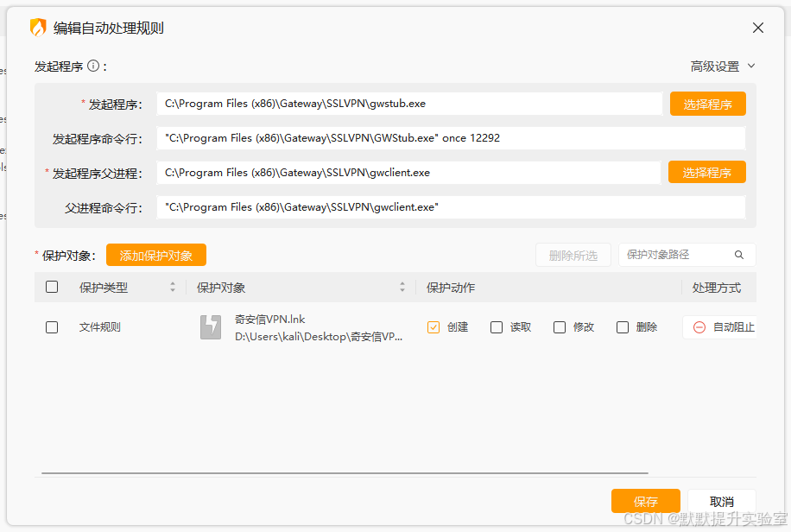Click the 删除所选 button

[573, 255]
